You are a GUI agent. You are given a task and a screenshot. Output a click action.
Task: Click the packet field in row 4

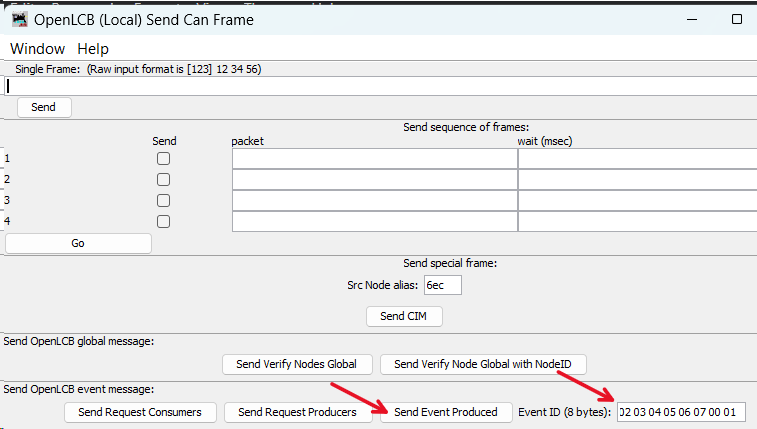[375, 221]
